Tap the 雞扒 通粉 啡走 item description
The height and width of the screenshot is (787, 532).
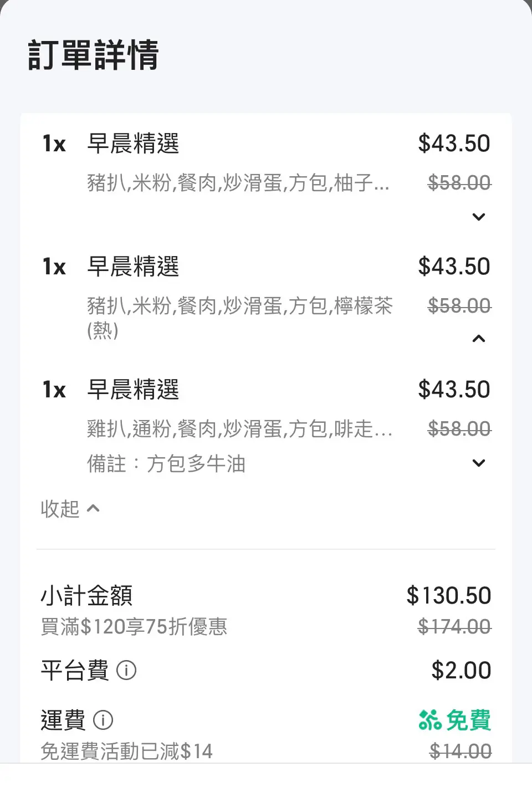239,429
